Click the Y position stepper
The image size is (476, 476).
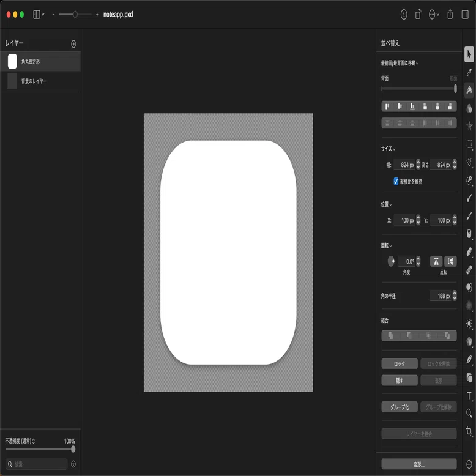[x=455, y=220]
